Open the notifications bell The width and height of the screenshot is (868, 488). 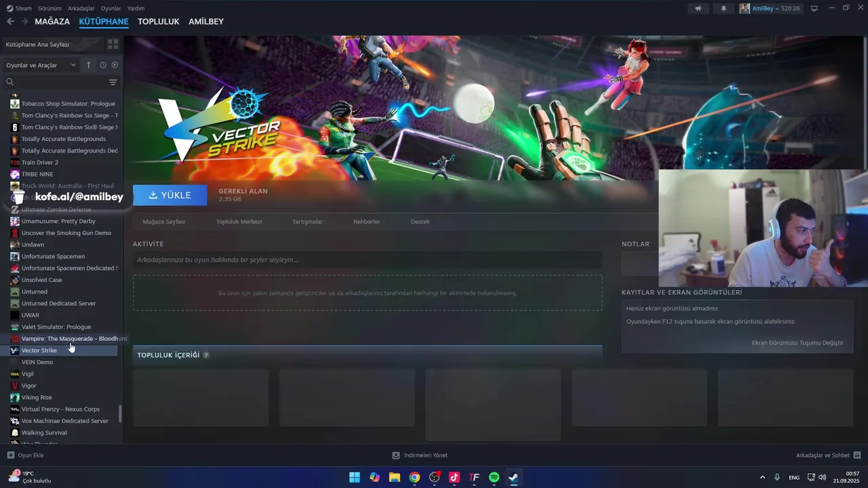724,8
